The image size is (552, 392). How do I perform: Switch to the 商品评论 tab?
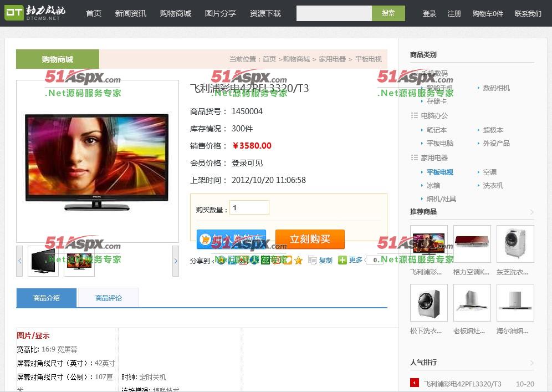[109, 298]
